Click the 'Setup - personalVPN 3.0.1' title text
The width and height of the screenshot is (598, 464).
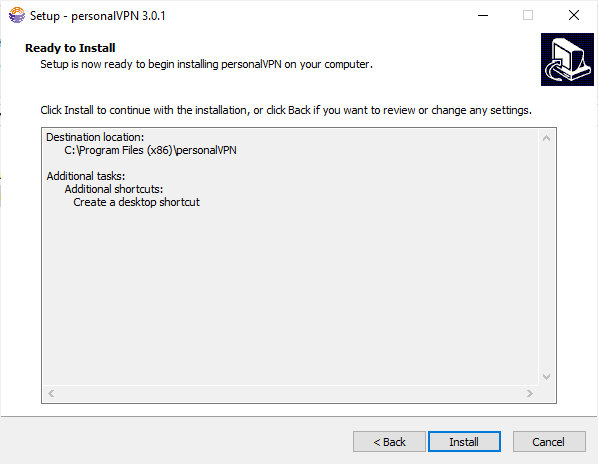(98, 16)
